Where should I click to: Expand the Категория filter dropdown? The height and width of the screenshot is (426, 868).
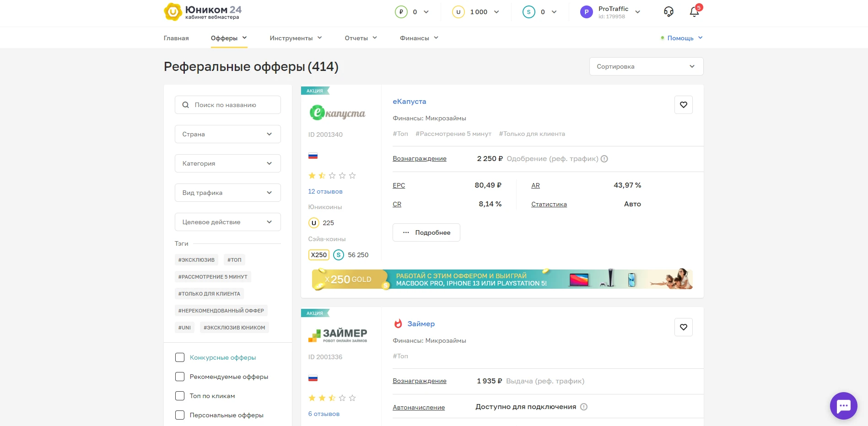point(228,163)
